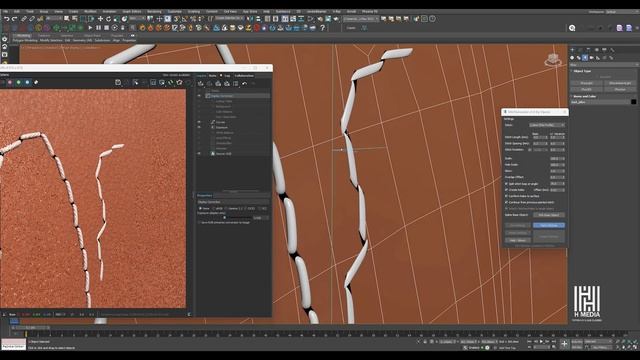Open the Hierarchy tab in command panel
The width and height of the screenshot is (640, 360).
(588, 50)
